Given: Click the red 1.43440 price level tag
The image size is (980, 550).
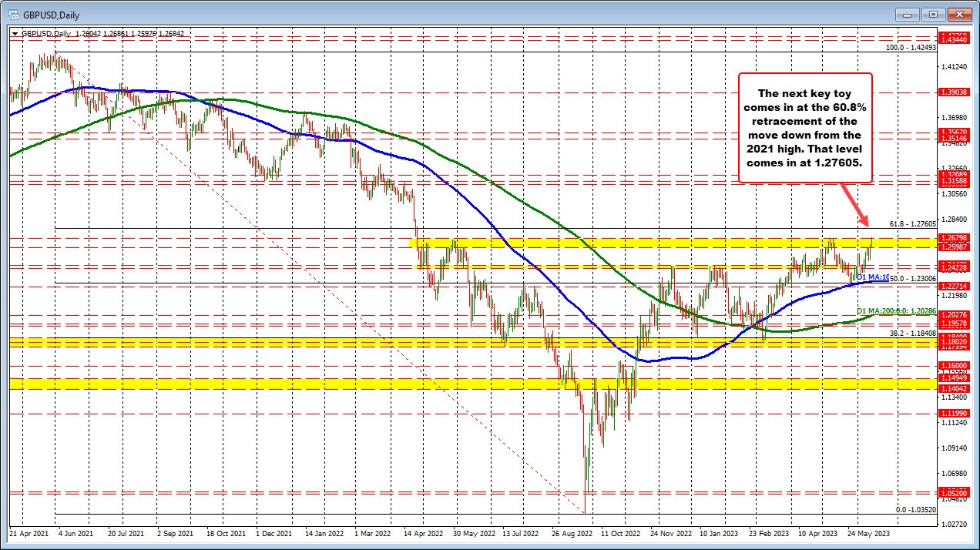Looking at the screenshot, I should click(953, 39).
